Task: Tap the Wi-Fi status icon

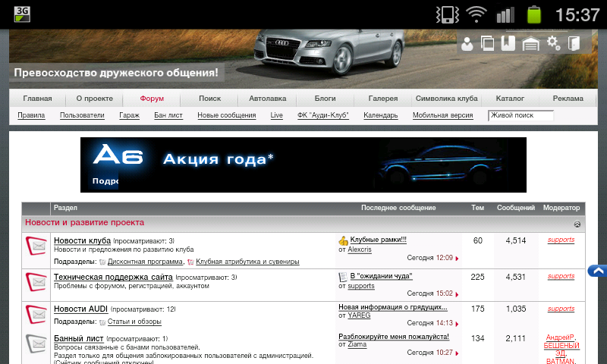Action: pyautogui.click(x=476, y=14)
